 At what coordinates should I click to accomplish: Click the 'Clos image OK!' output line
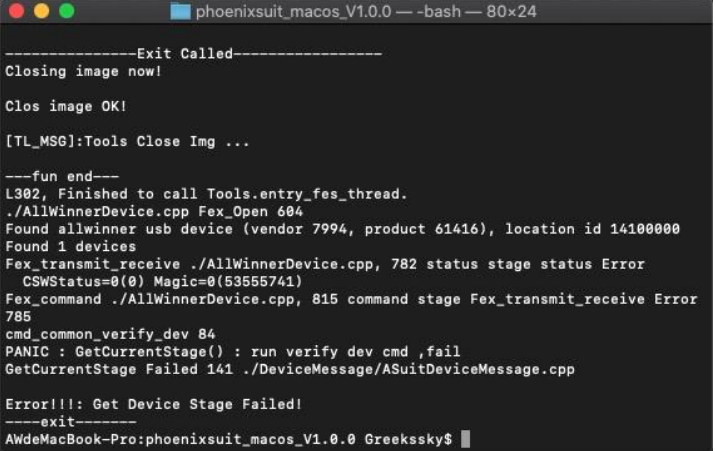point(66,106)
